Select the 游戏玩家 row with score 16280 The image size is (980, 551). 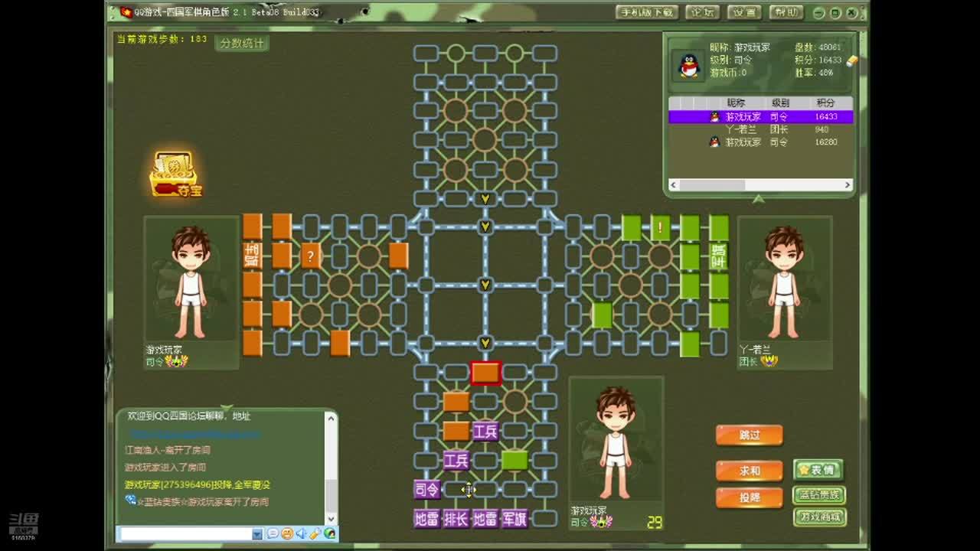click(760, 142)
